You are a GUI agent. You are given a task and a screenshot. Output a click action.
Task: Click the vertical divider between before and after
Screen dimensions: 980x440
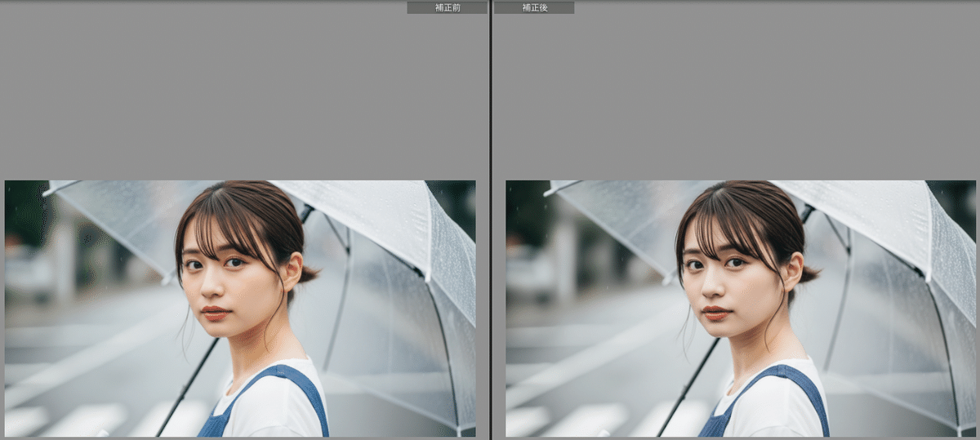490,220
